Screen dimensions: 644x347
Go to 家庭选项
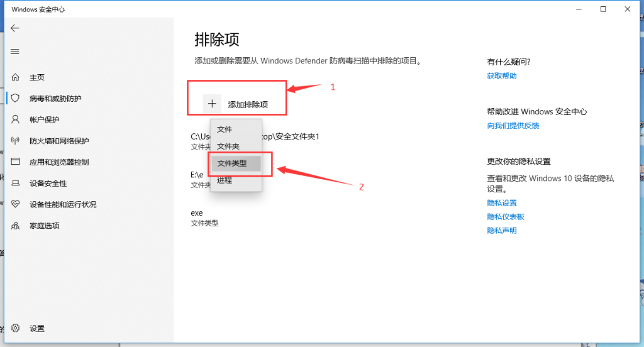point(45,226)
